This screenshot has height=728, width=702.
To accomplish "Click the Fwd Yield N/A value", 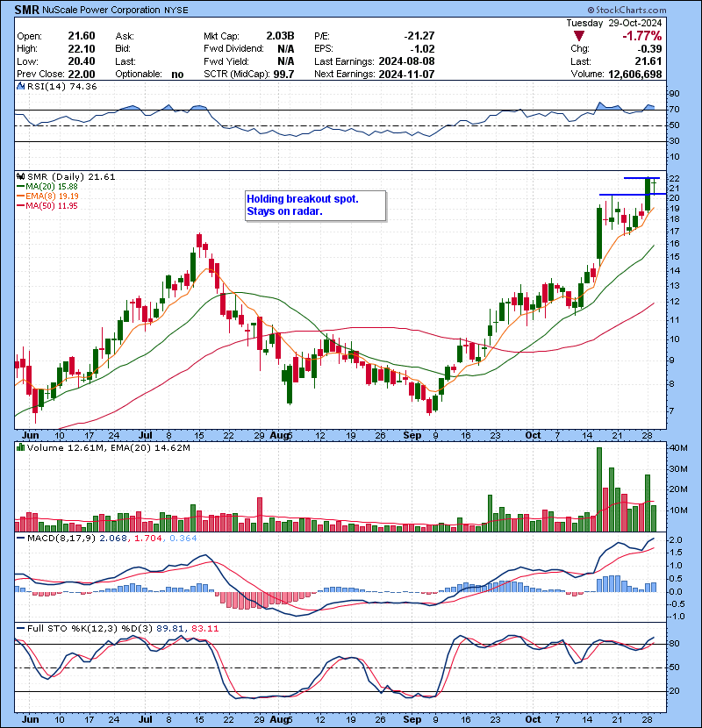I will tap(286, 61).
